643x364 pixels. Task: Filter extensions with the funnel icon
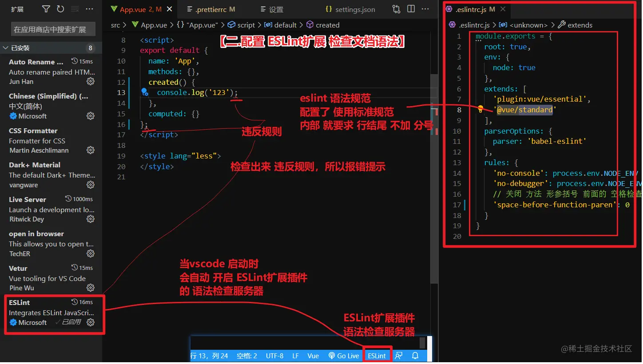(x=46, y=9)
